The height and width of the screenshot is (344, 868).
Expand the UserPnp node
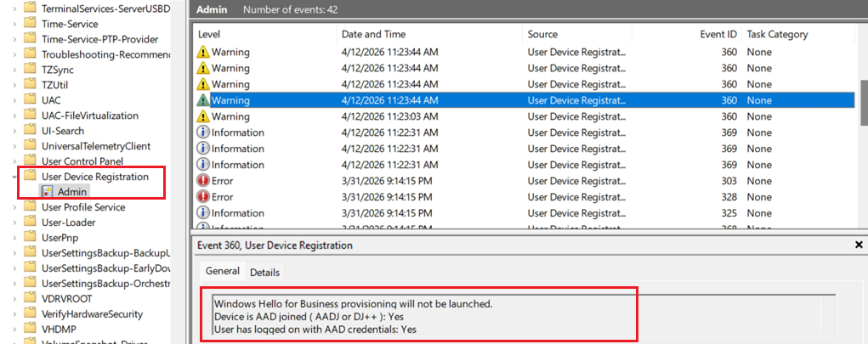[x=14, y=238]
